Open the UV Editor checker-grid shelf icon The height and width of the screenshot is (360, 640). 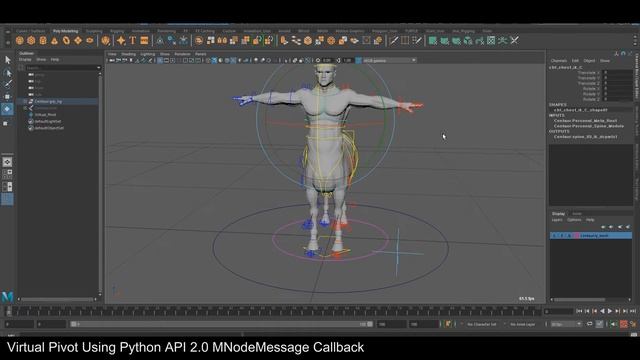[491, 40]
